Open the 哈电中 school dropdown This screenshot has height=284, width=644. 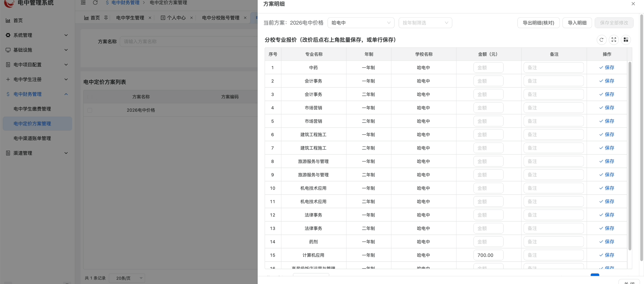click(361, 23)
